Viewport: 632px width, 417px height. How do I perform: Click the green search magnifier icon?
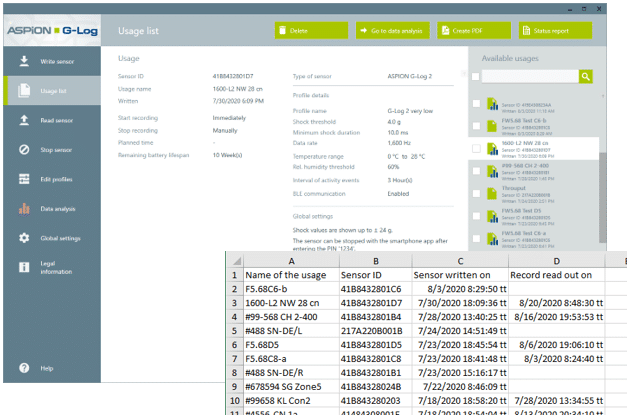point(585,76)
